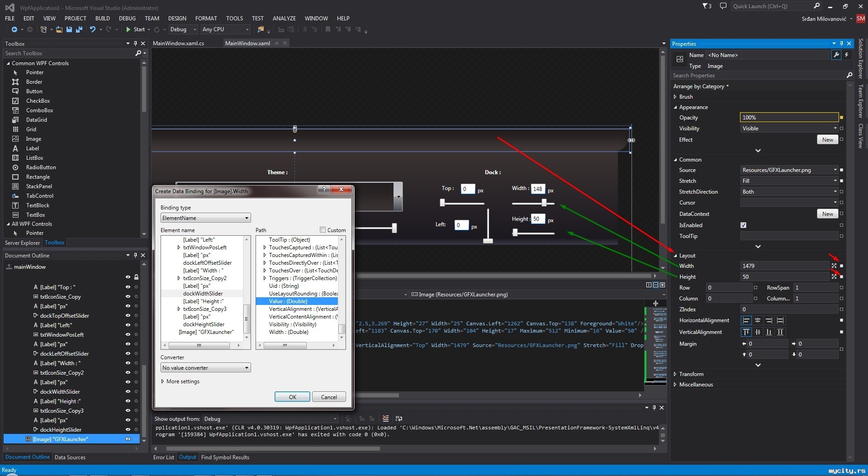
Task: Enable the Custom path checkbox
Action: tap(323, 230)
